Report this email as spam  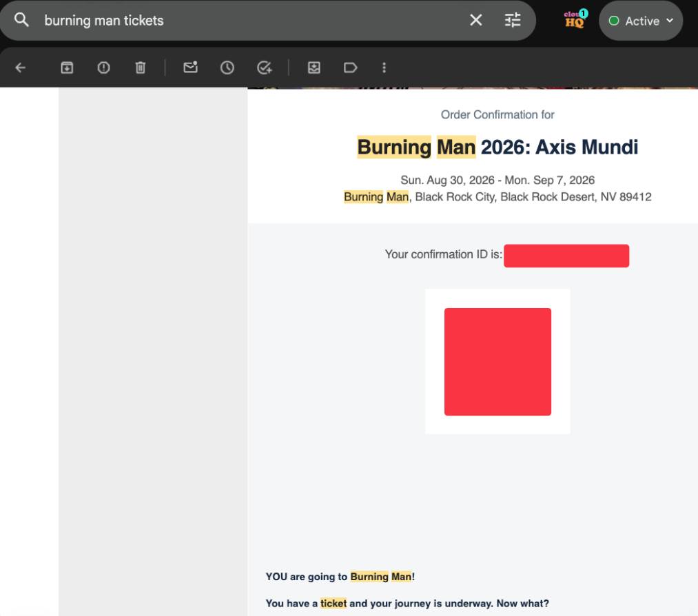[104, 68]
